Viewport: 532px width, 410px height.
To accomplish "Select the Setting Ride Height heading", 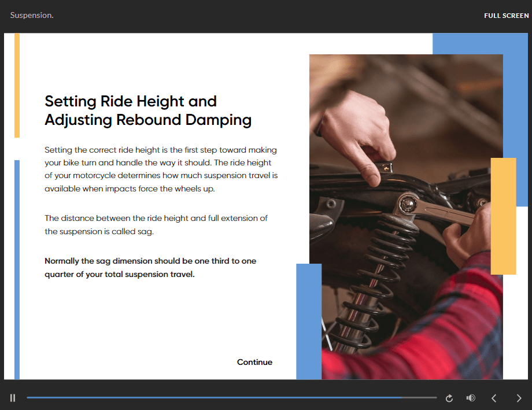I will (148, 110).
